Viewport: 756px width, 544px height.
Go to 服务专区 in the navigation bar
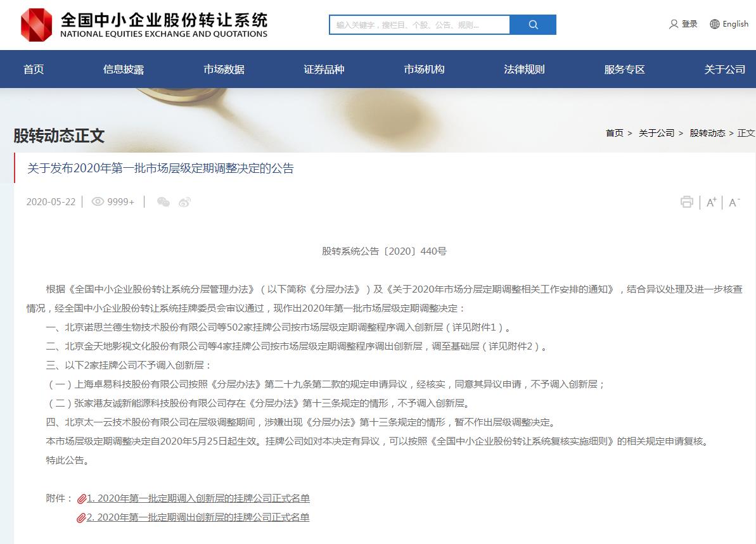tap(624, 70)
